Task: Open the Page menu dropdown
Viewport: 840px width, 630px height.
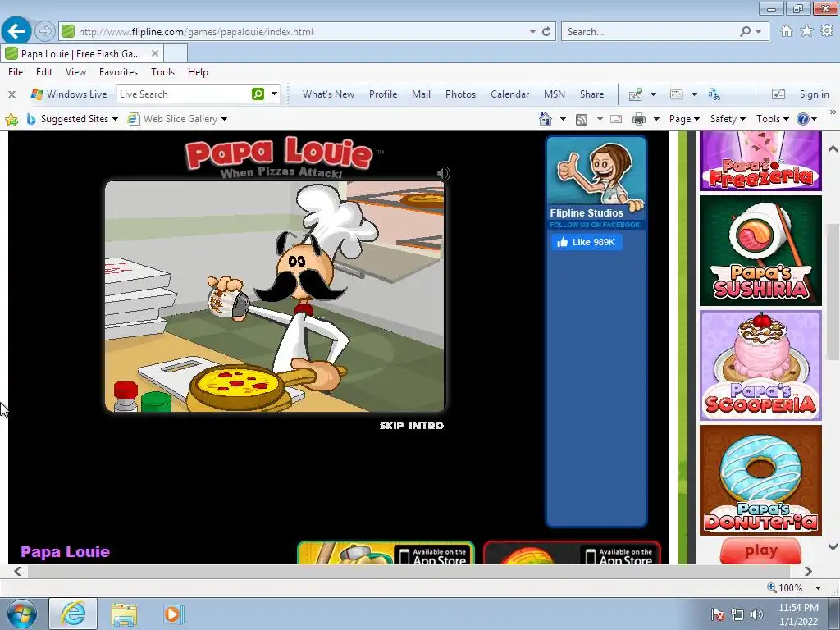Action: (684, 119)
